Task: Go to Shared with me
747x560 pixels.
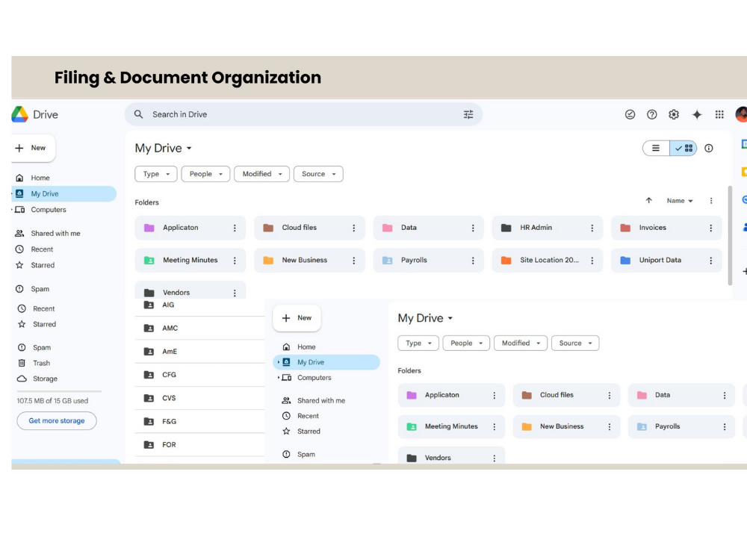Action: [x=55, y=233]
